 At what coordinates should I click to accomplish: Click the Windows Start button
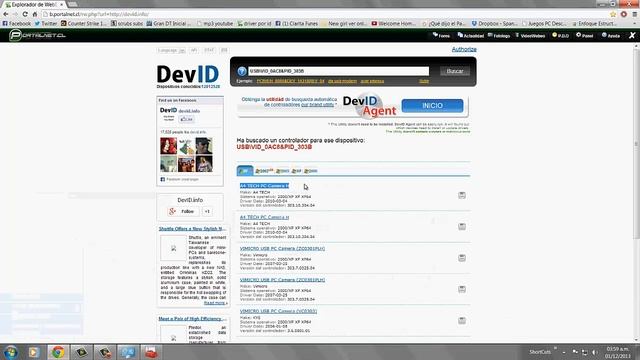coord(10,352)
